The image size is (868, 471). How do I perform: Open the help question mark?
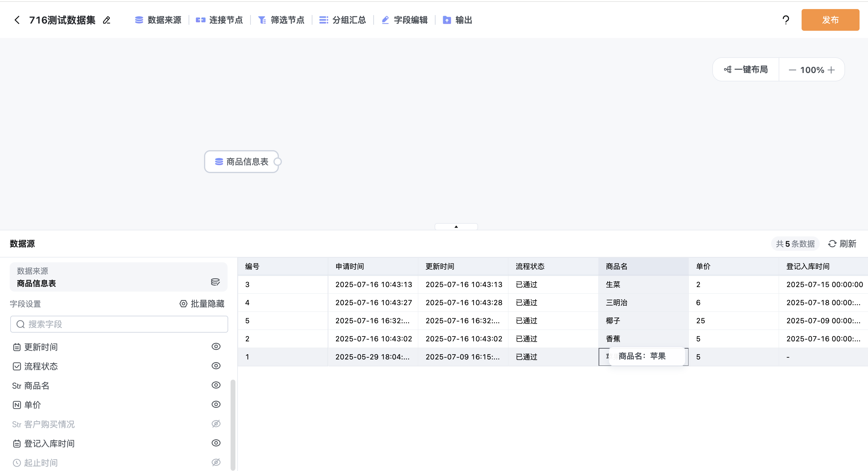tap(785, 20)
